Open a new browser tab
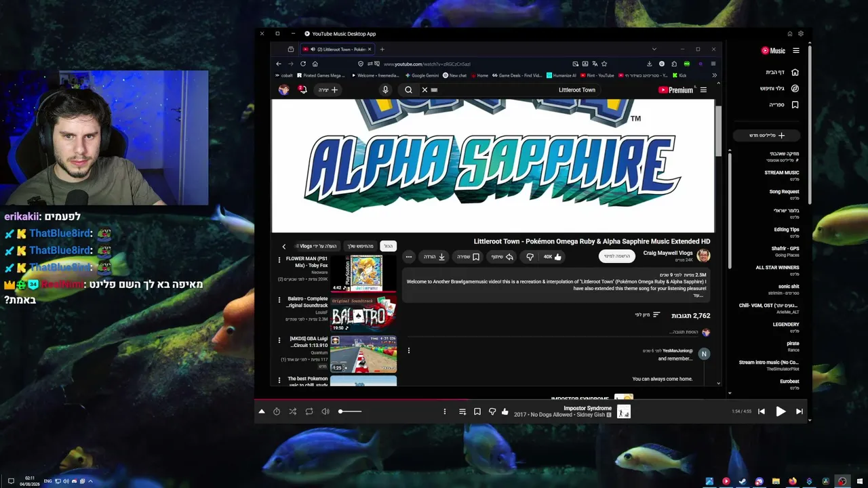 click(x=382, y=49)
